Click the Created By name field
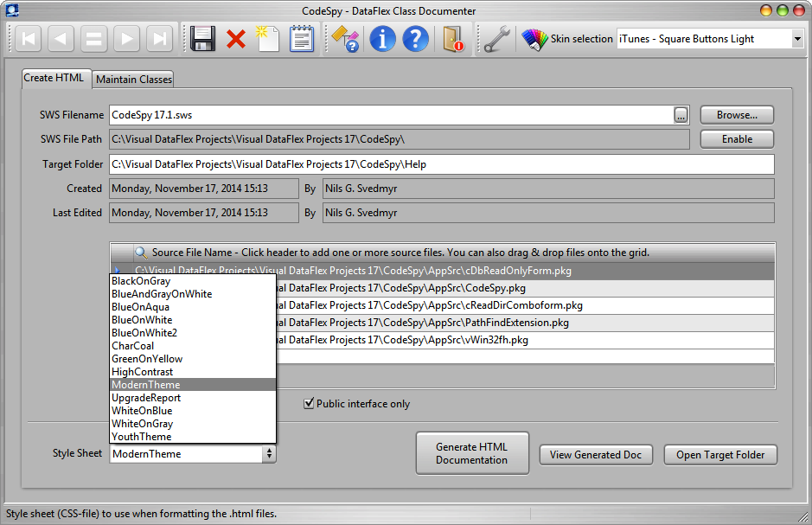 (x=548, y=189)
